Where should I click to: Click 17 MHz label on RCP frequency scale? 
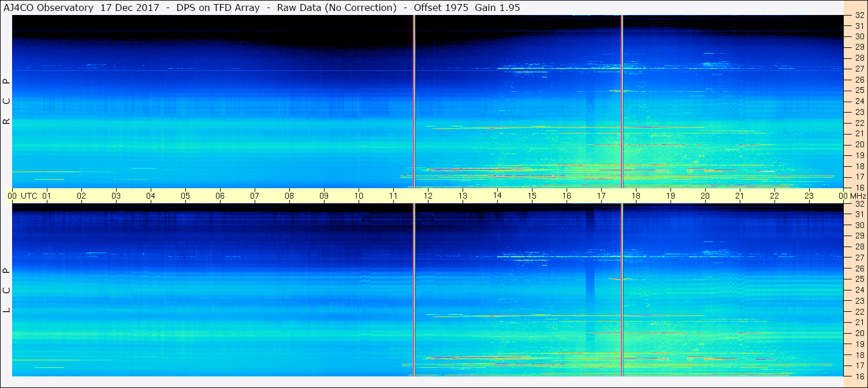[x=859, y=177]
